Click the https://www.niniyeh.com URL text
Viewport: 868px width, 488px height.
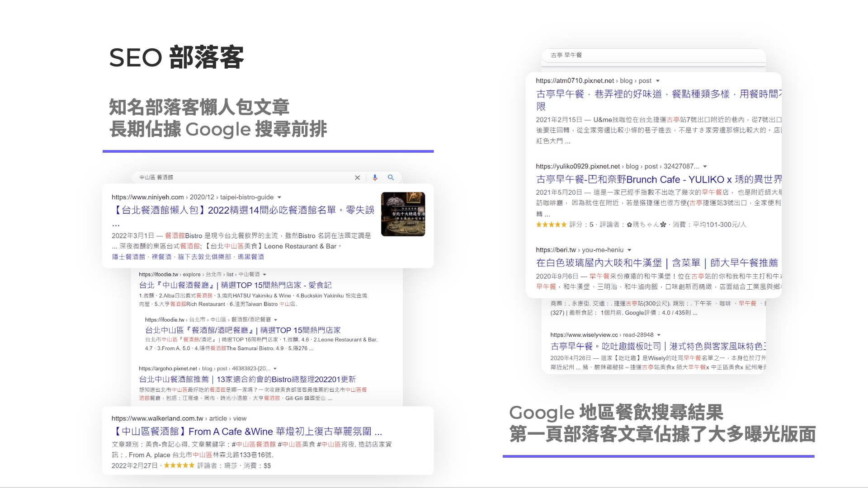pyautogui.click(x=147, y=197)
